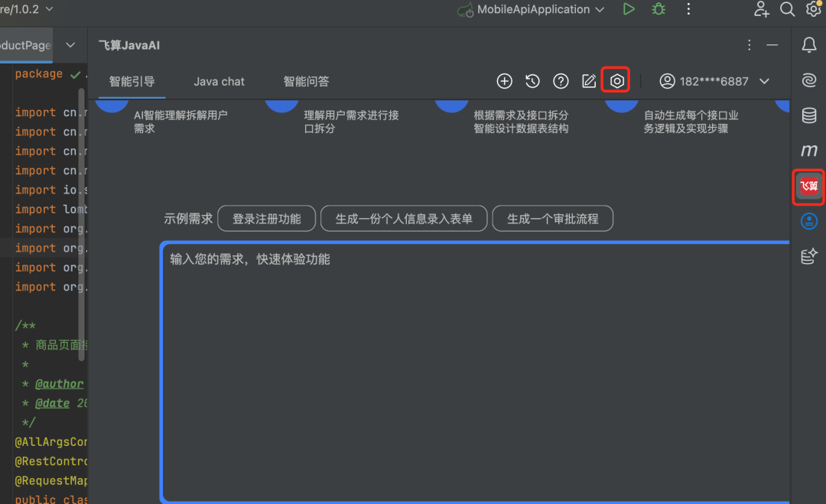This screenshot has width=826, height=504.
Task: Expand the editor tabs list chevron
Action: coord(70,45)
